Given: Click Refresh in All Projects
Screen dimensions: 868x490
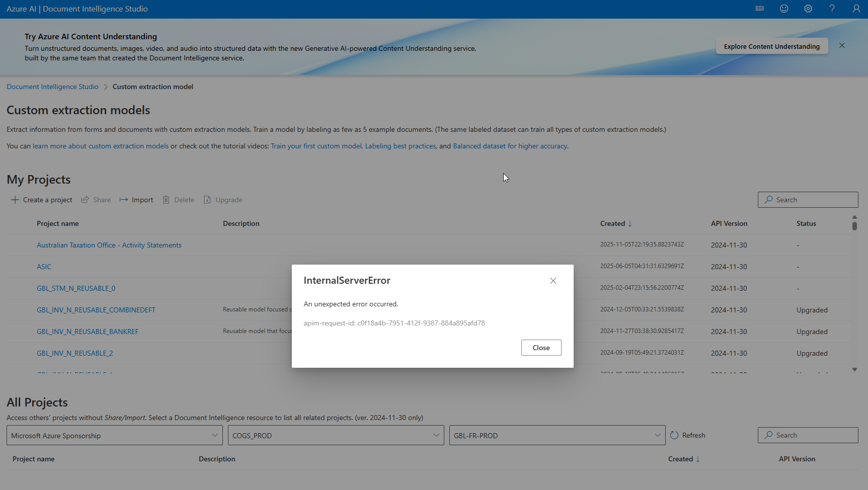Looking at the screenshot, I should pyautogui.click(x=688, y=435).
